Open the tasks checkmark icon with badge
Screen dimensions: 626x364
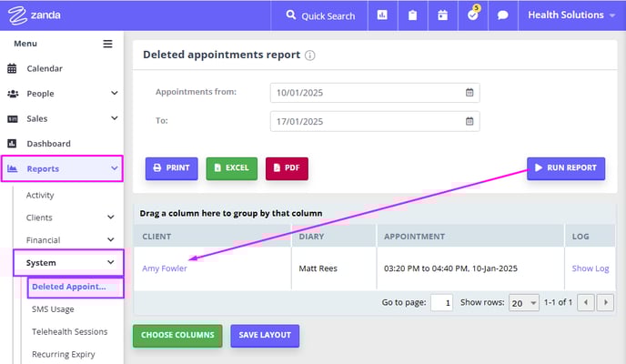(x=473, y=15)
